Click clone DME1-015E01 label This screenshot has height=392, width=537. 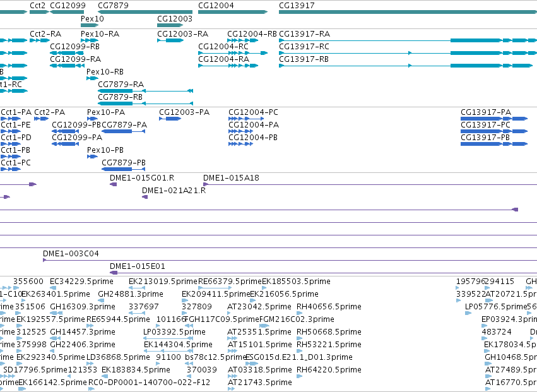[x=138, y=266]
